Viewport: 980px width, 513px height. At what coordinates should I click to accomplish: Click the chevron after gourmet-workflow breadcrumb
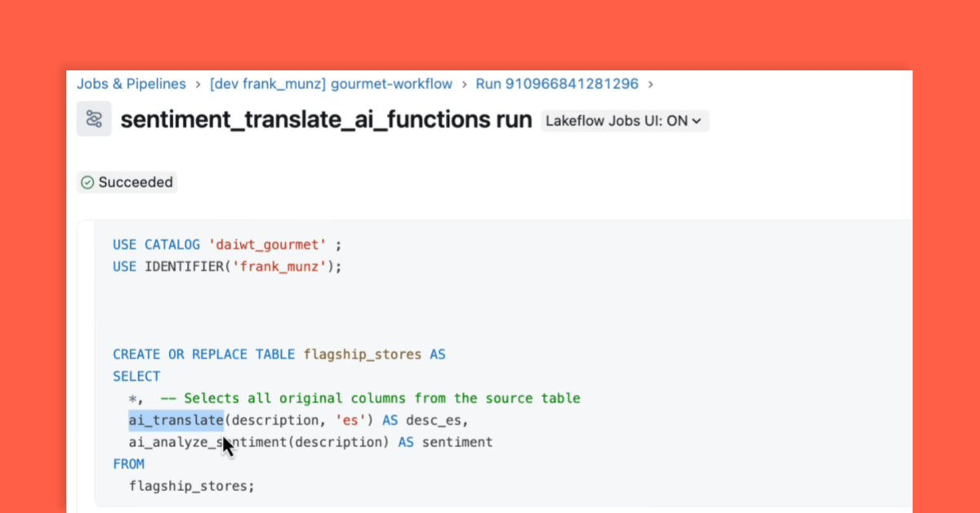coord(465,83)
